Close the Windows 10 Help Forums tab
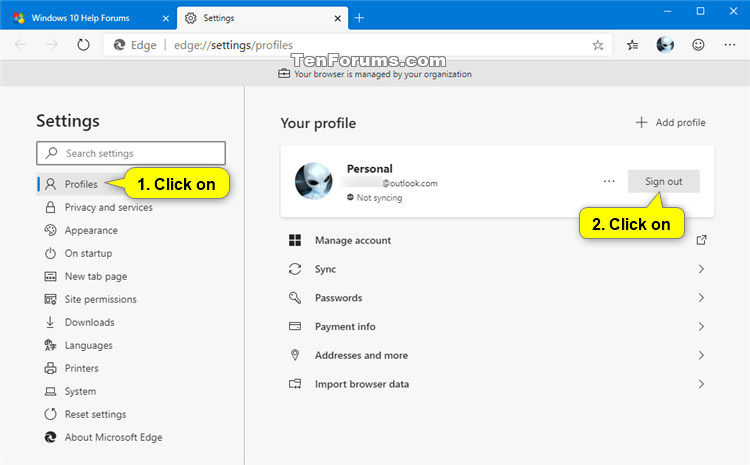This screenshot has height=465, width=750. (165, 18)
